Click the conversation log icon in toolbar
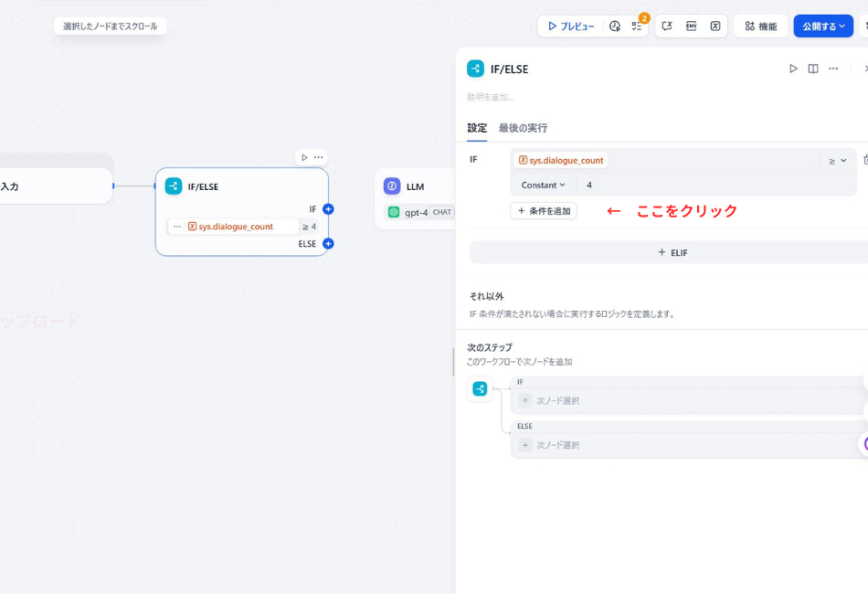Screen dimensions: 868x594 668,26
